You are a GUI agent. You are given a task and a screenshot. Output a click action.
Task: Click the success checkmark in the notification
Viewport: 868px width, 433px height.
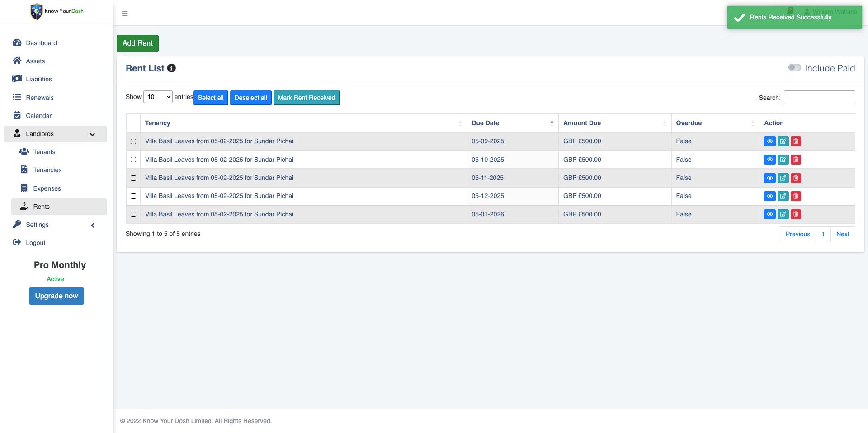pos(739,18)
